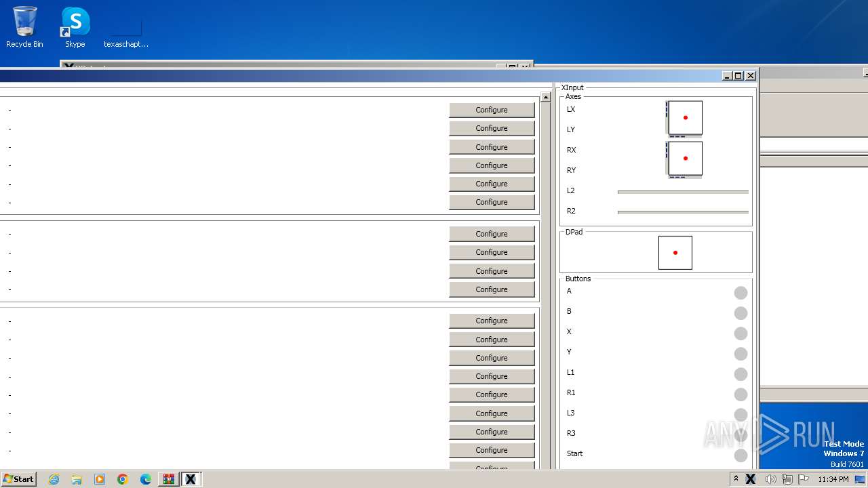Click the sixth Configure button in the bottom group
The height and width of the screenshot is (488, 868).
point(492,413)
